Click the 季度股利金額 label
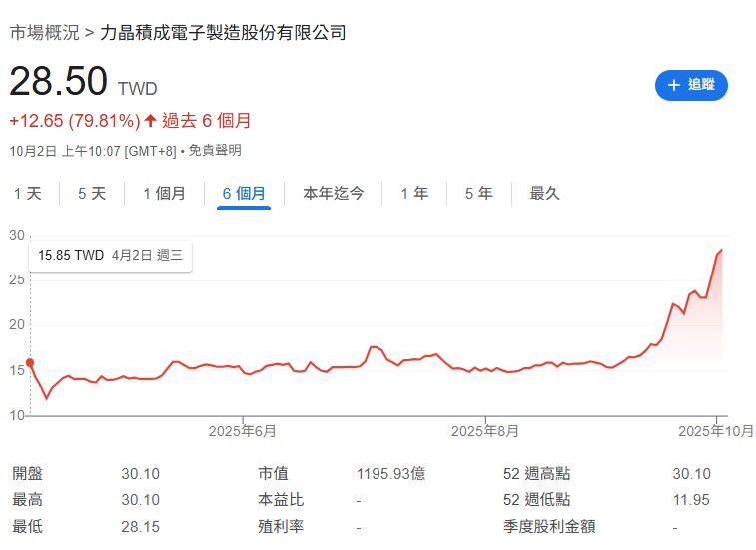 click(x=549, y=526)
